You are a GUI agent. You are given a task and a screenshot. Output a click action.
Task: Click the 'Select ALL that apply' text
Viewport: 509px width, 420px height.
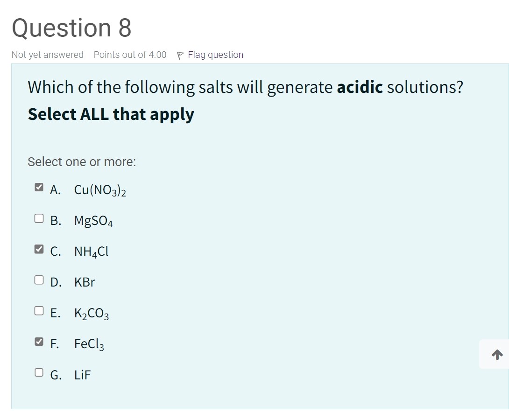tap(111, 114)
